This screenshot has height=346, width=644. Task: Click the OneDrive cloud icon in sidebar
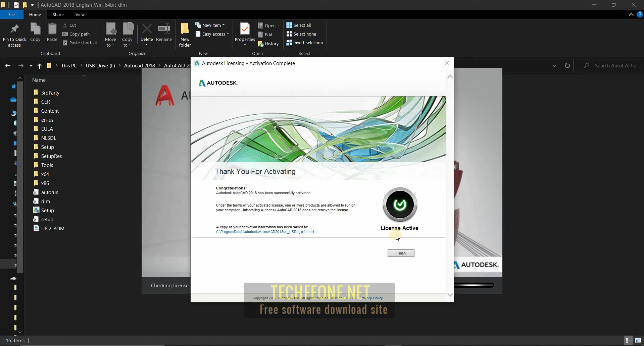point(13,100)
